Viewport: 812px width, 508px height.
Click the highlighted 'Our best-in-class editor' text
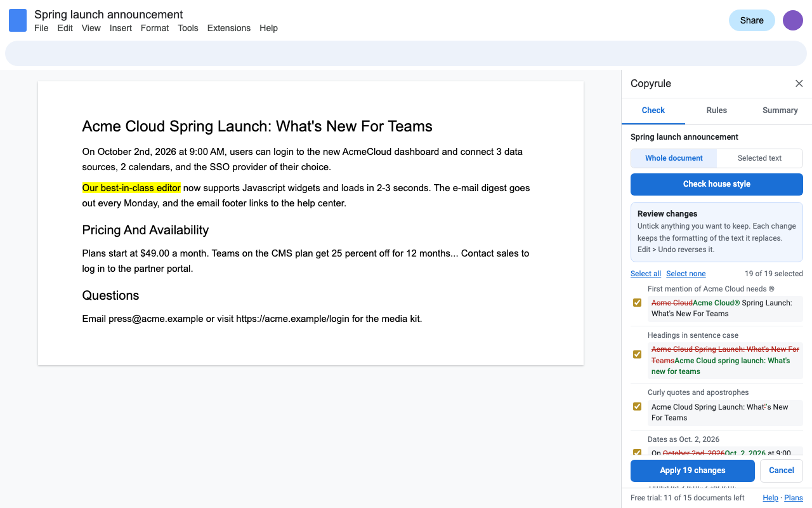pos(131,188)
